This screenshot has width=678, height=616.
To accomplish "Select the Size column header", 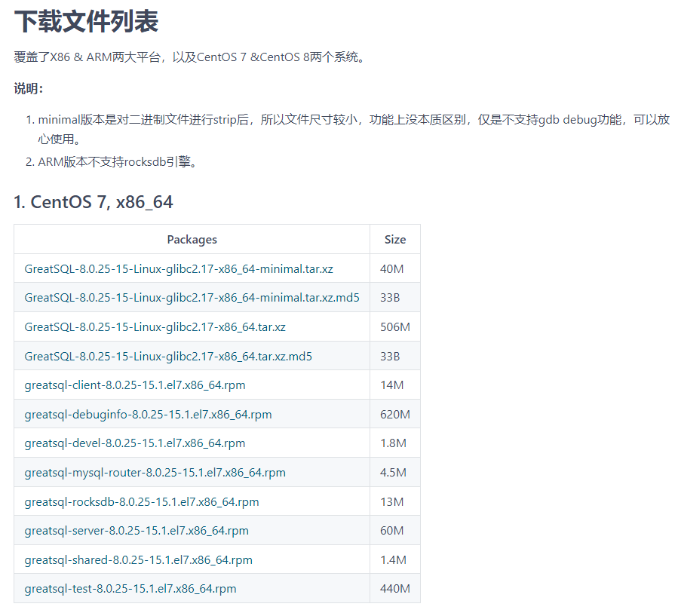I will (x=395, y=240).
